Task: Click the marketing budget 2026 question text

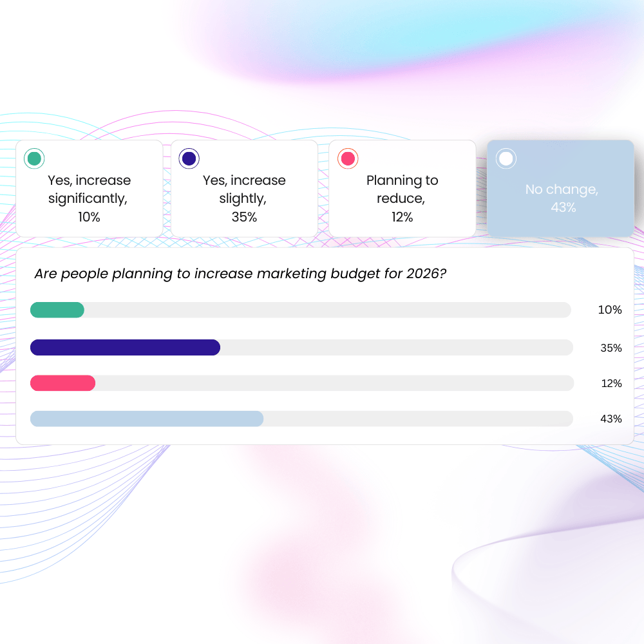Action: click(240, 274)
